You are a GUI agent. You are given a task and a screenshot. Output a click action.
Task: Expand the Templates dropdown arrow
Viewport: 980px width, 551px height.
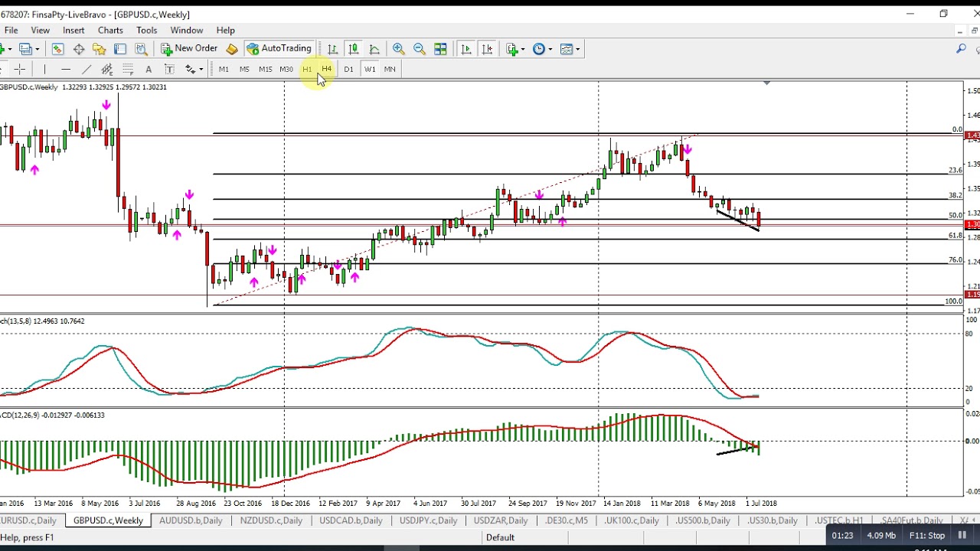click(x=577, y=49)
